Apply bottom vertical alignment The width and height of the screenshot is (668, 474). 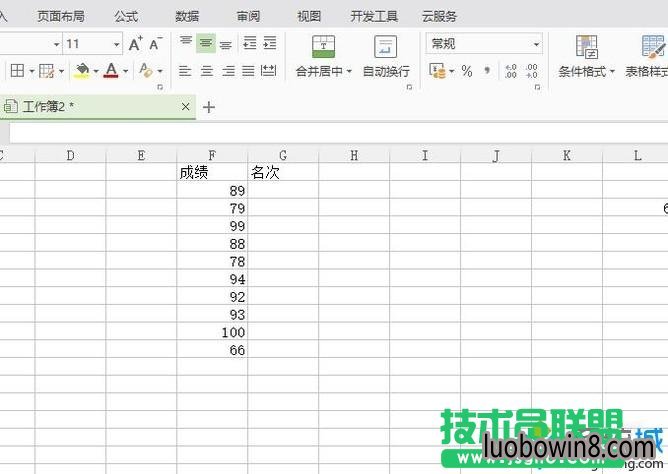click(226, 44)
